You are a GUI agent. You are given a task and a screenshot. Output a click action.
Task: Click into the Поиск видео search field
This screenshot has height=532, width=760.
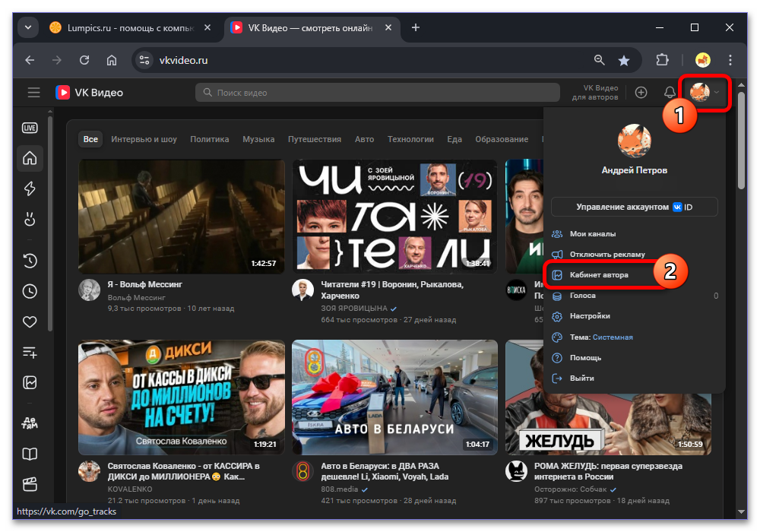click(x=377, y=92)
